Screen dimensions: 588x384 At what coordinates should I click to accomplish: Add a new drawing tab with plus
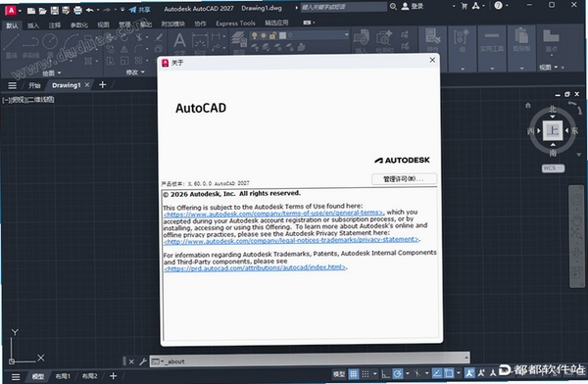pyautogui.click(x=102, y=85)
